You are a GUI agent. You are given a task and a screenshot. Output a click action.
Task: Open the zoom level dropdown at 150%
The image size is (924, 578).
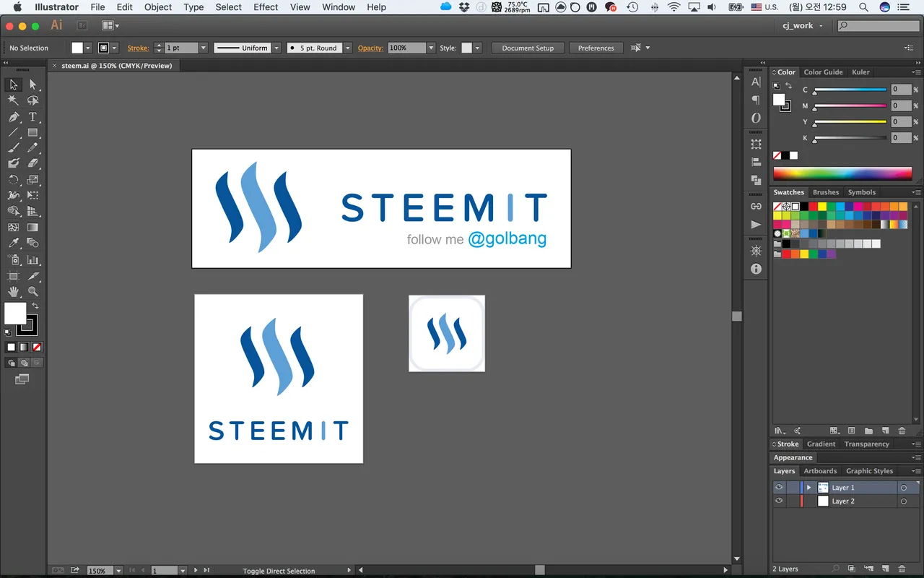[x=120, y=571]
